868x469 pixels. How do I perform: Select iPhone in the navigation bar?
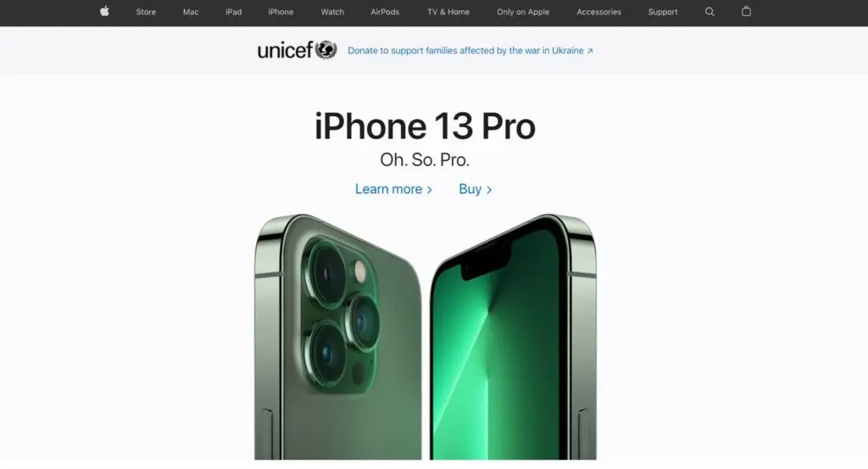[x=281, y=12]
